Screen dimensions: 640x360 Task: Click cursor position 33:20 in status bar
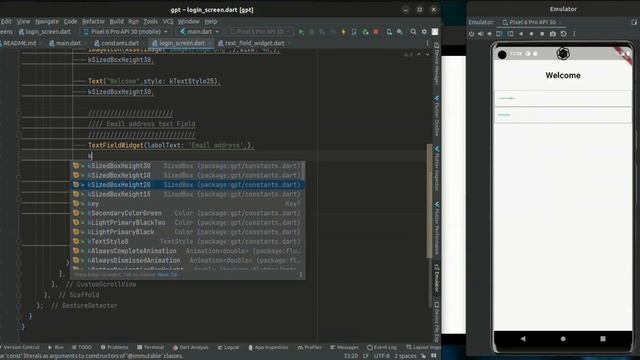coord(351,356)
